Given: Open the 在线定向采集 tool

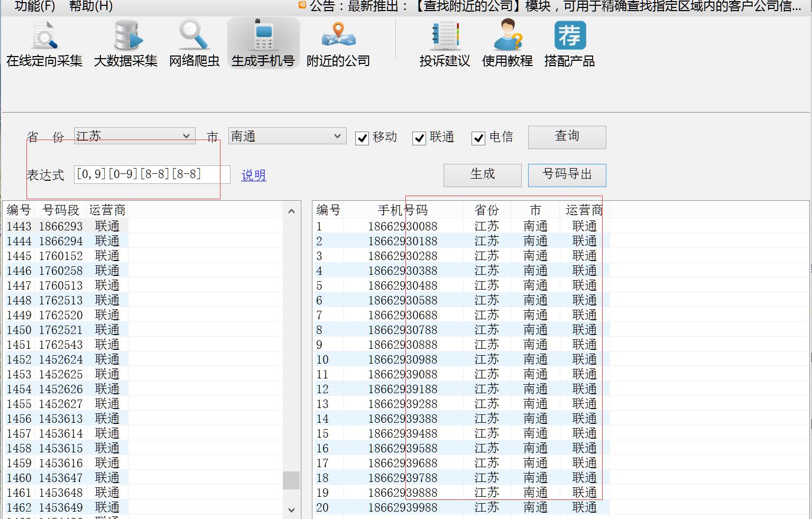Looking at the screenshot, I should [43, 42].
